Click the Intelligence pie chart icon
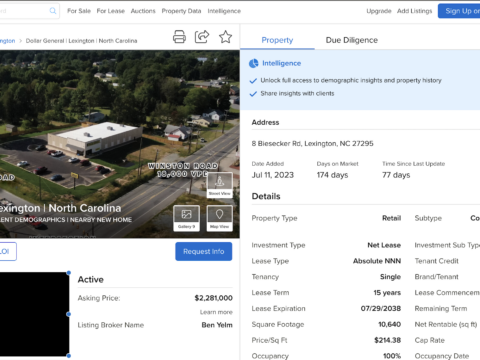The image size is (480, 360). click(x=254, y=63)
